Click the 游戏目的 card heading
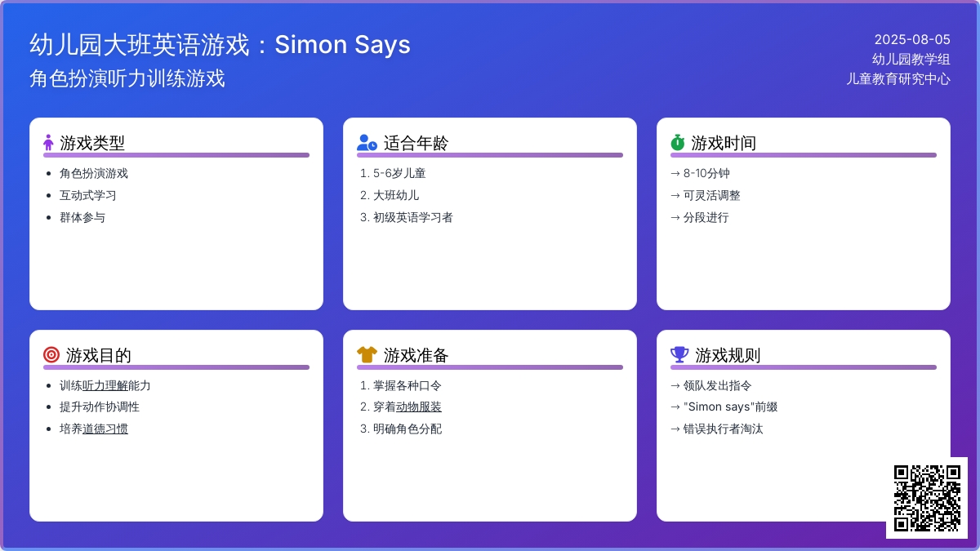This screenshot has width=980, height=551. [99, 355]
